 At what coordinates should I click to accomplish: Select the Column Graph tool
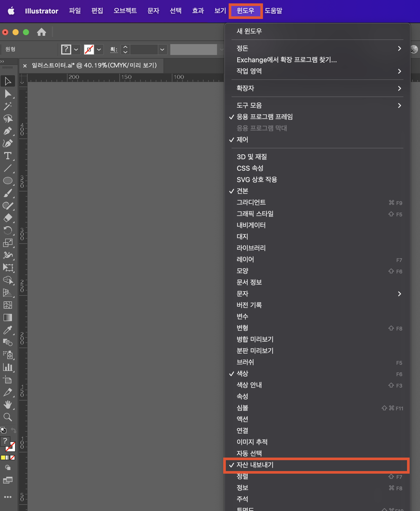tap(8, 367)
